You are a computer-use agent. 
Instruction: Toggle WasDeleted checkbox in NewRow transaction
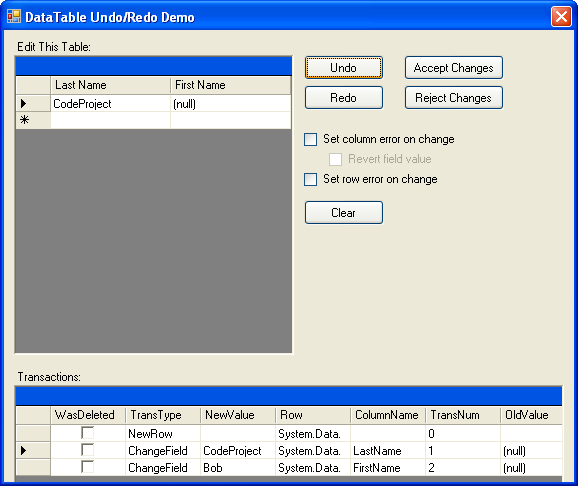pyautogui.click(x=87, y=433)
